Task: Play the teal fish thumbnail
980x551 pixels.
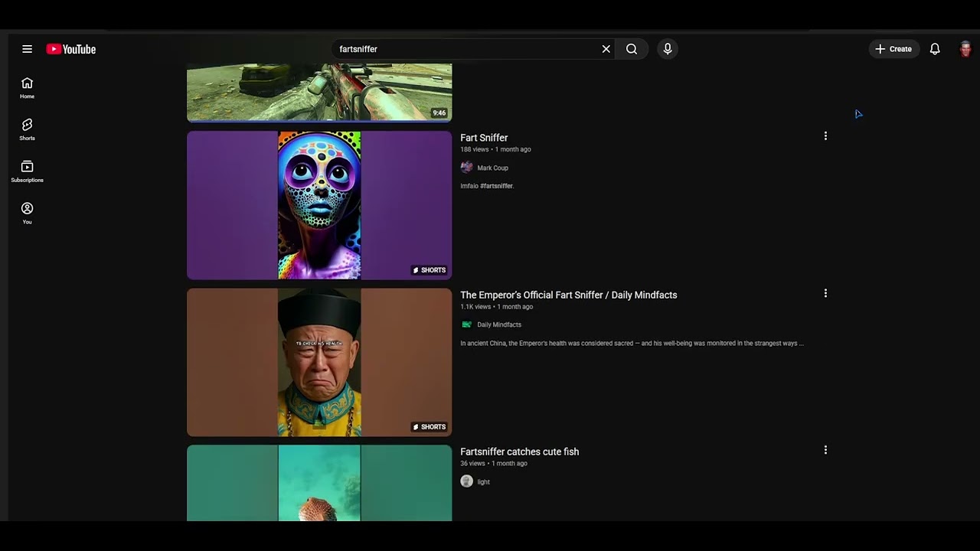Action: [x=319, y=483]
